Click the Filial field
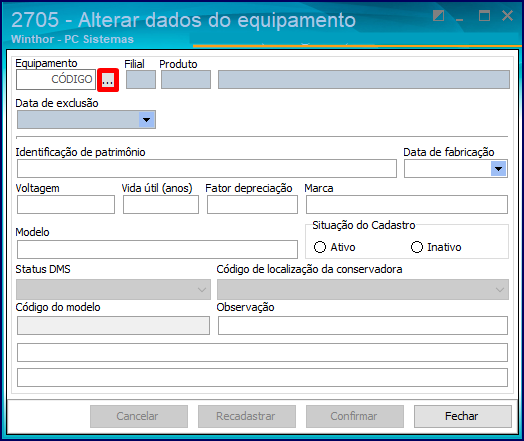 141,80
